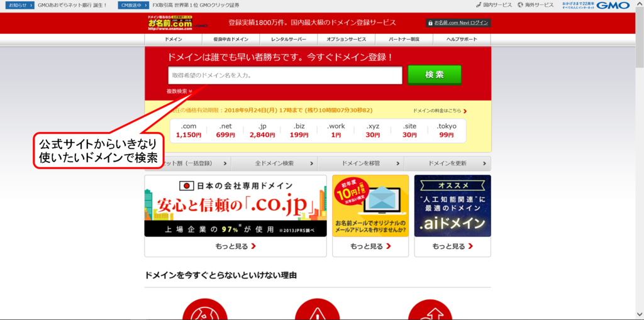Select the .jp 2,840円 price
This screenshot has width=644, height=320.
tap(262, 131)
